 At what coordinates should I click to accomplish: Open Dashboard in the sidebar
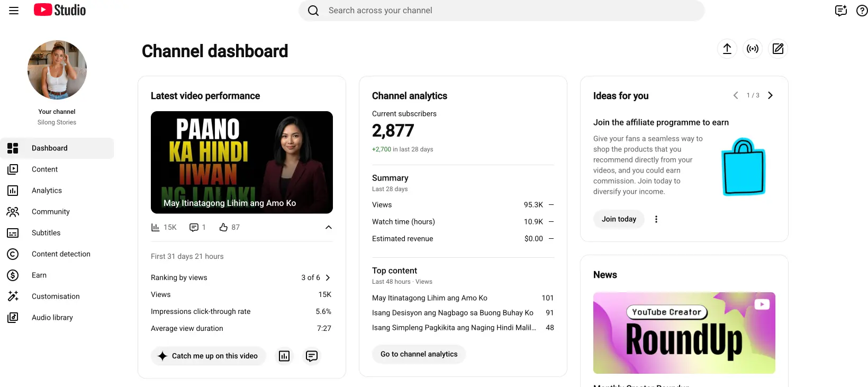pos(57,148)
